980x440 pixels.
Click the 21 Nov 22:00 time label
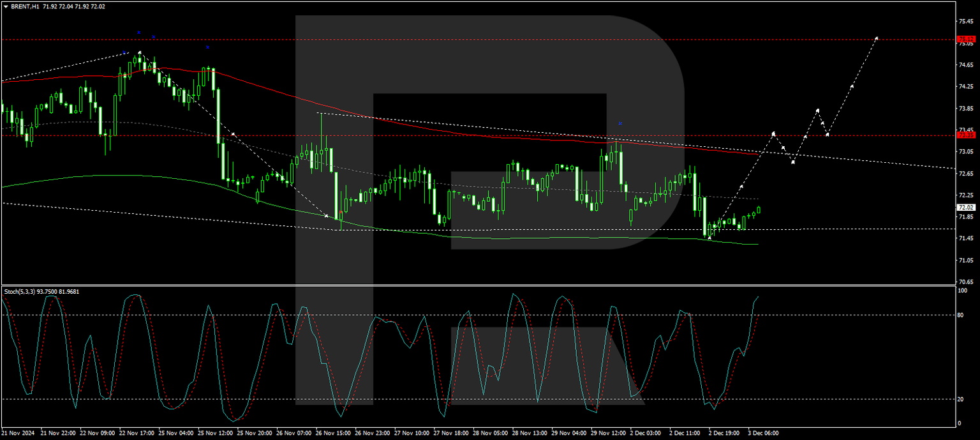(57, 433)
